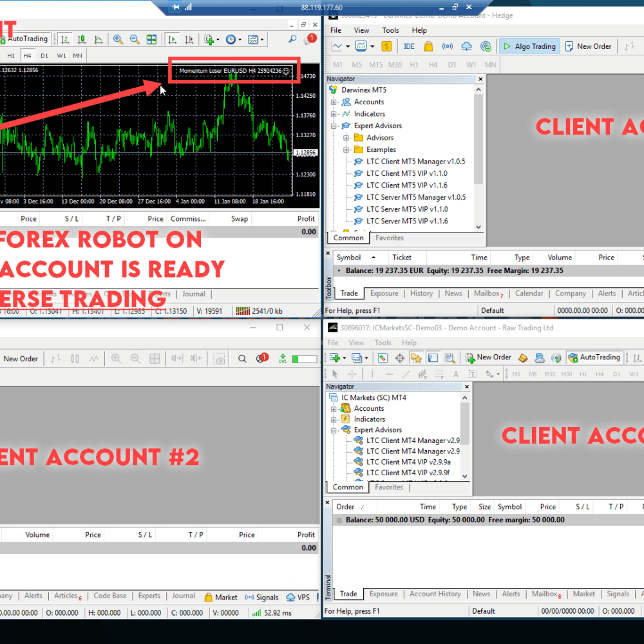Image resolution: width=644 pixels, height=644 pixels.
Task: Open MetaEditor yellow book icon in IC Markets MT4
Action: [523, 358]
